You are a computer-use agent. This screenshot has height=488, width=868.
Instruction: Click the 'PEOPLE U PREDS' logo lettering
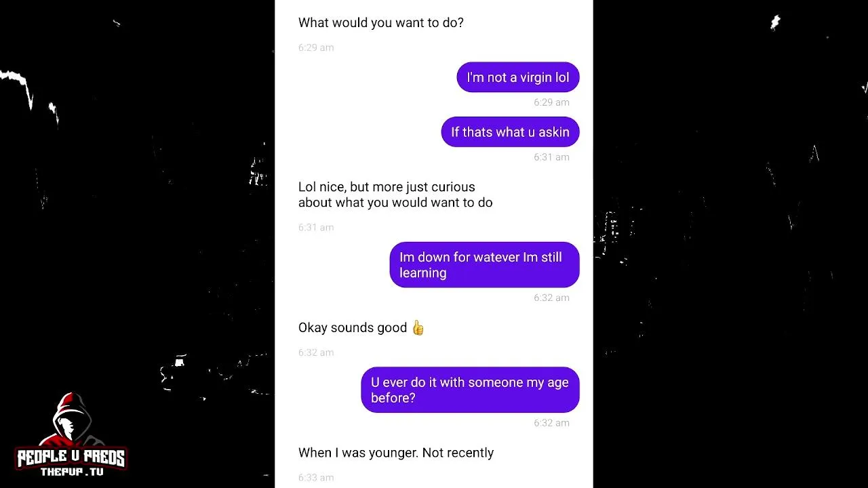(71, 458)
